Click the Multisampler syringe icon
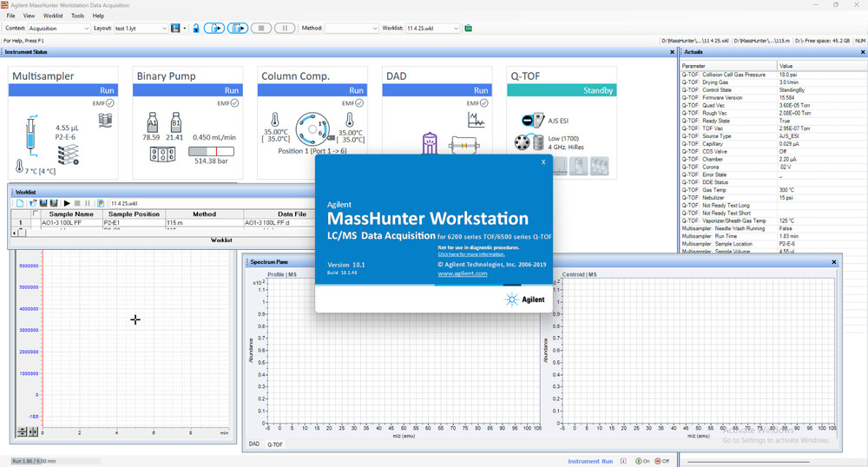Image resolution: width=868 pixels, height=467 pixels. (31, 134)
